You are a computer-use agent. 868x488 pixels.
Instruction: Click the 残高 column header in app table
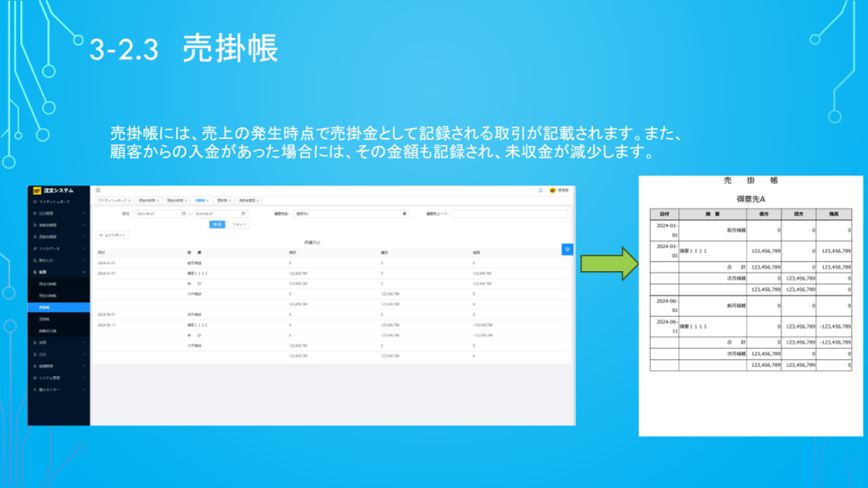(x=476, y=252)
